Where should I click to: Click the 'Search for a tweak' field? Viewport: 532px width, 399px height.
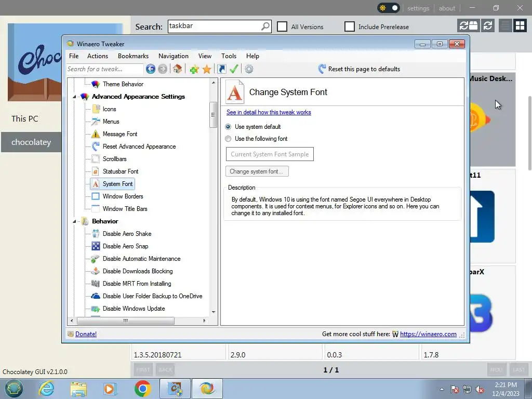(105, 69)
